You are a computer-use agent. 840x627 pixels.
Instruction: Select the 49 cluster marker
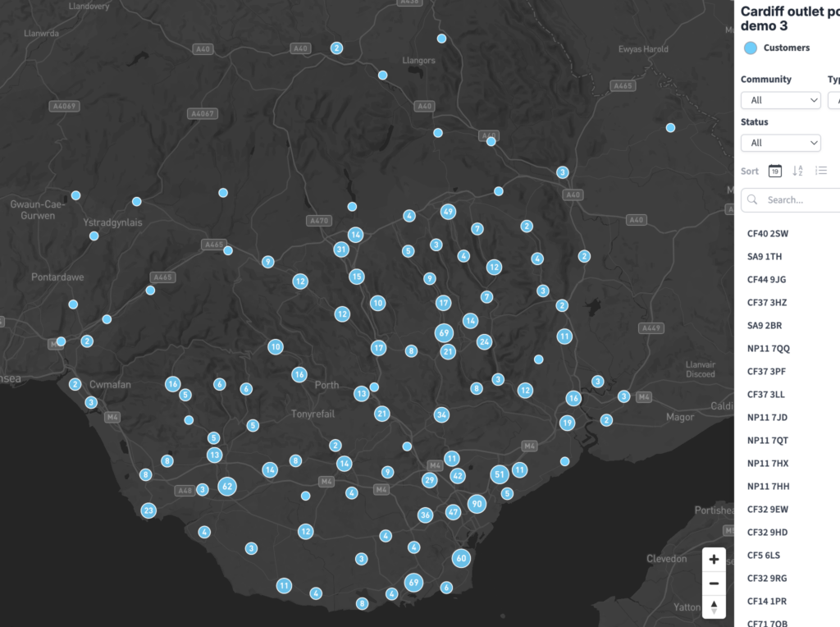(448, 212)
